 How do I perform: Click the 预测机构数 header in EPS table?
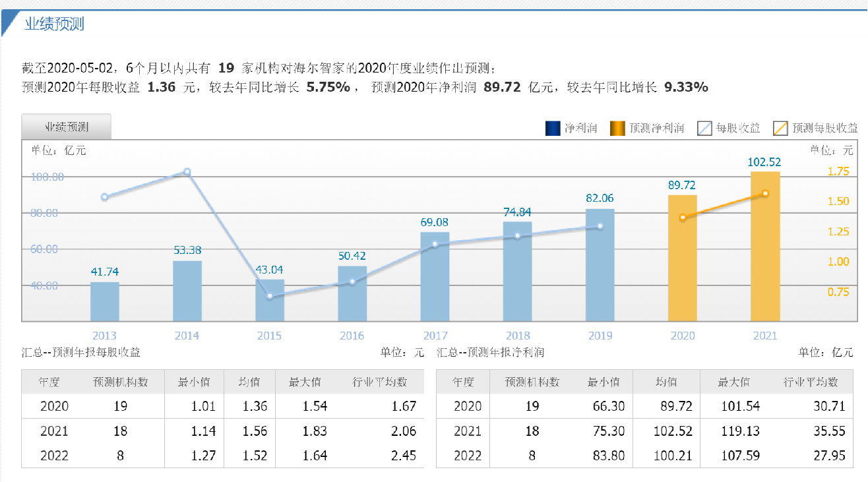121,382
